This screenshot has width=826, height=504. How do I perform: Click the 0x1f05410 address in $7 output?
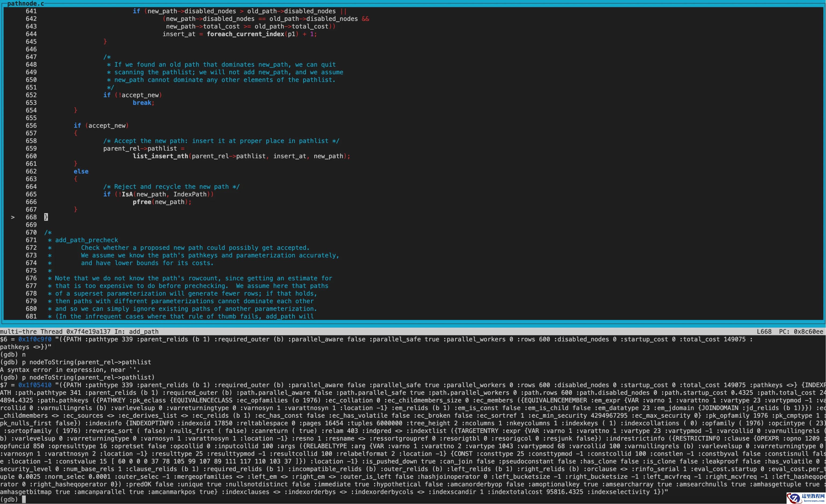(x=35, y=385)
